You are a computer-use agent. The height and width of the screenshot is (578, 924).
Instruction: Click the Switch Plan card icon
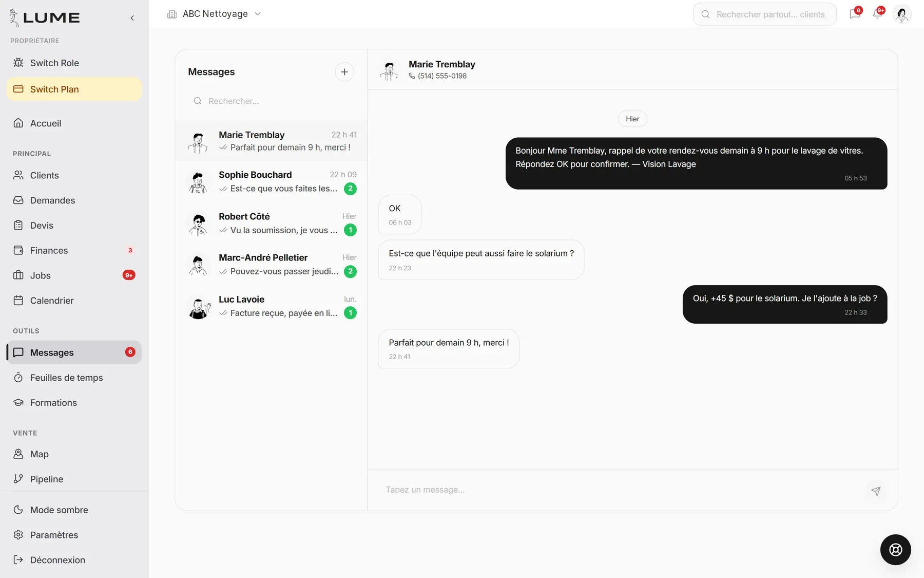(x=18, y=89)
